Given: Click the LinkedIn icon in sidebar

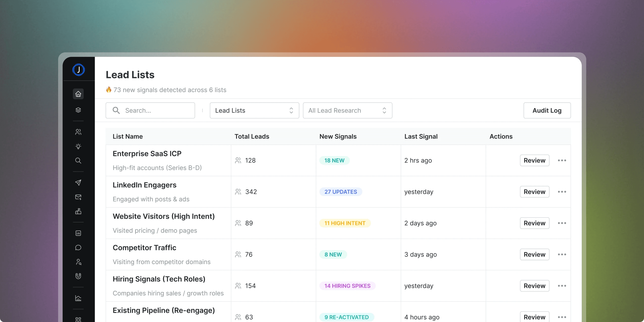Looking at the screenshot, I should tap(78, 233).
